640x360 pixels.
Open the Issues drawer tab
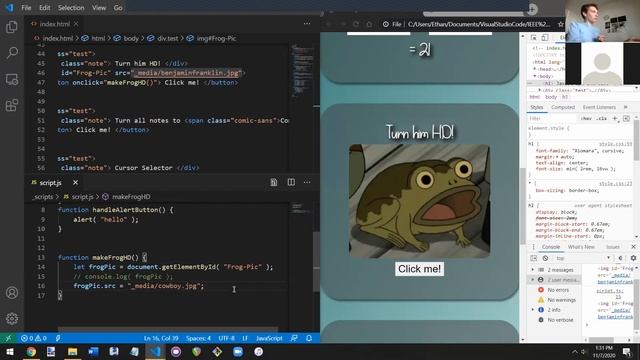613,247
